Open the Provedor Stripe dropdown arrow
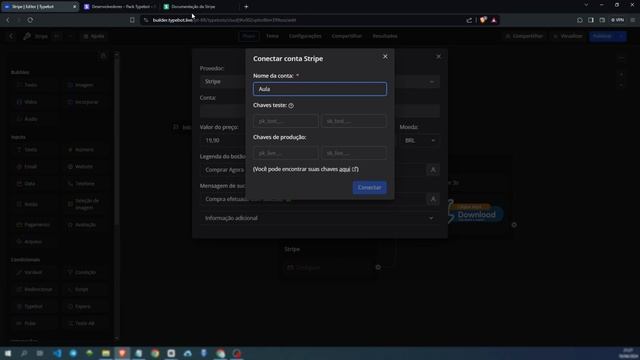Viewport: 640px width, 360px height. (431, 82)
